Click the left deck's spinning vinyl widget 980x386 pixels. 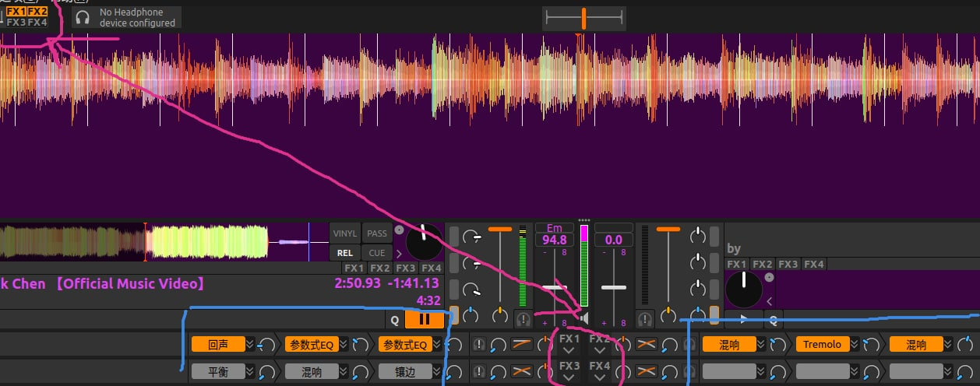[x=425, y=242]
